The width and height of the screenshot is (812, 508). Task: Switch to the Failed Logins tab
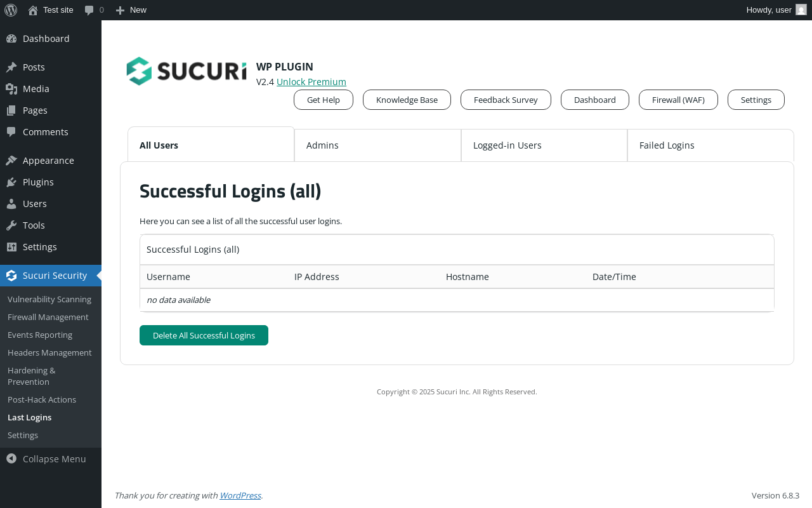coord(710,145)
